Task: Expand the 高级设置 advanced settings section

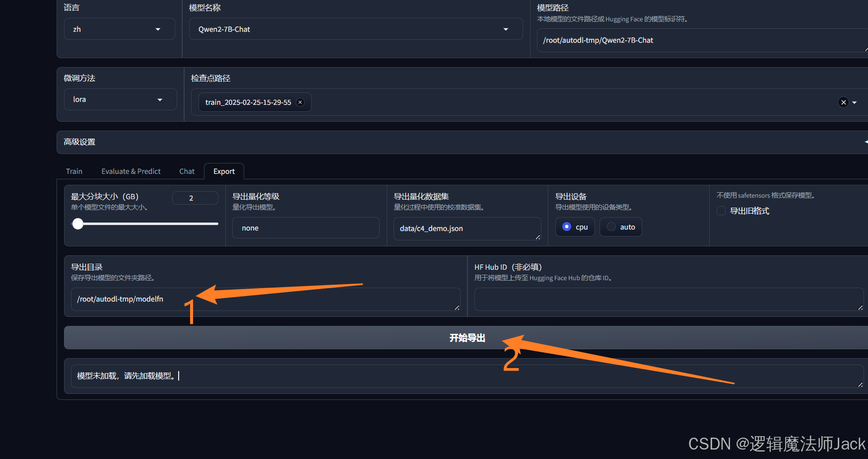Action: click(462, 142)
